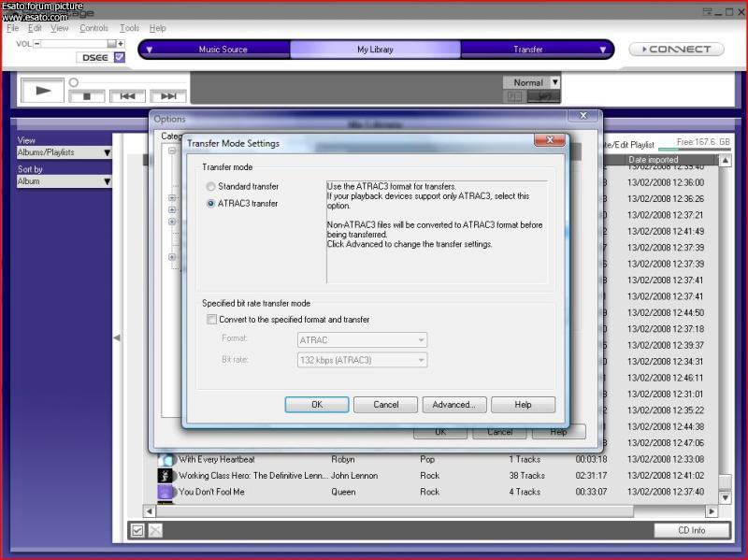Switch to the Transfer tab

[x=528, y=50]
